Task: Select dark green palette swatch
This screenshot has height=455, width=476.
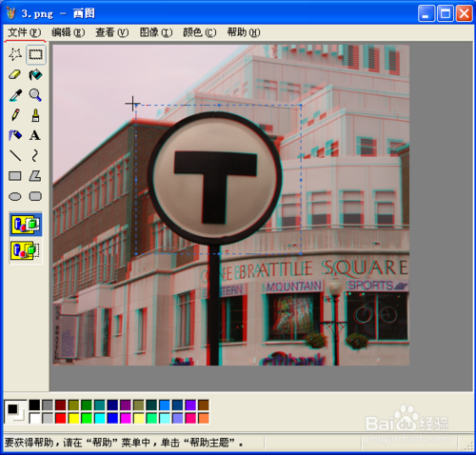Action: (87, 406)
